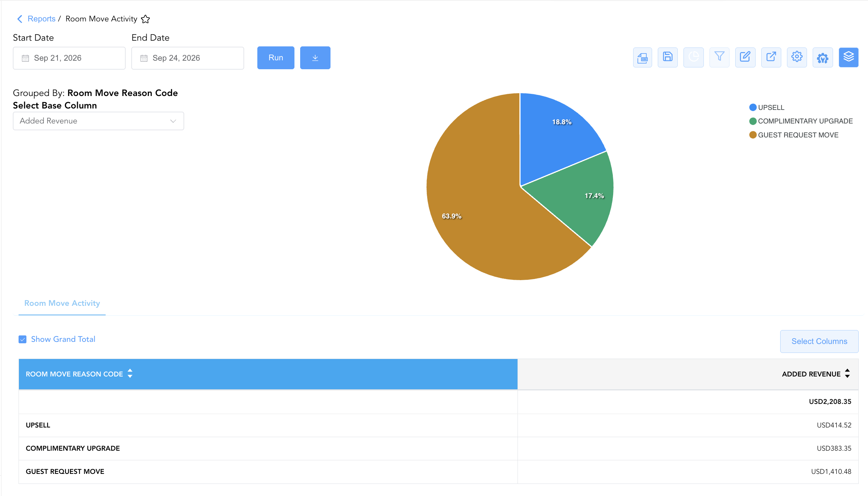The width and height of the screenshot is (868, 496).
Task: Click the COMPLIMENTARY UPGRADE row label
Action: click(x=73, y=449)
